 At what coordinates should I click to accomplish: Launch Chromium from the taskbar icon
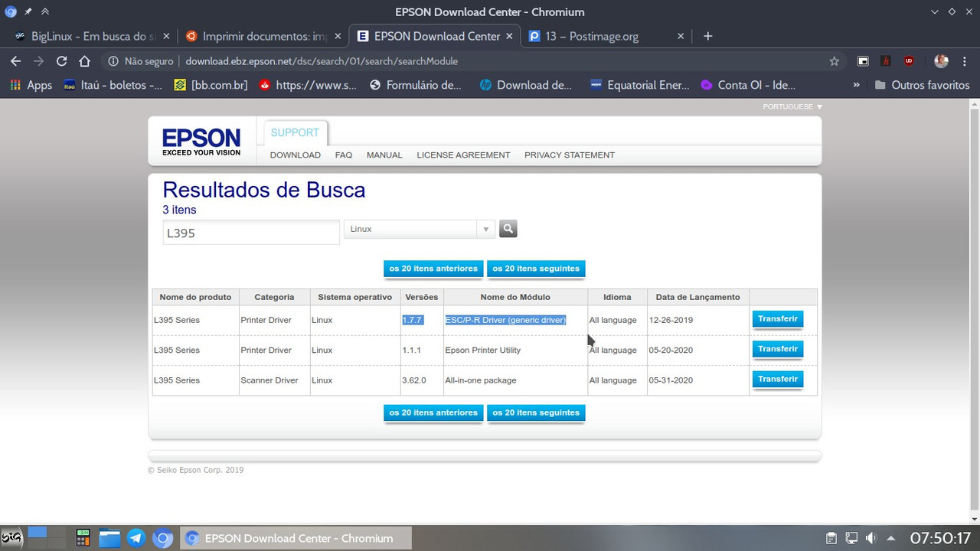(162, 538)
